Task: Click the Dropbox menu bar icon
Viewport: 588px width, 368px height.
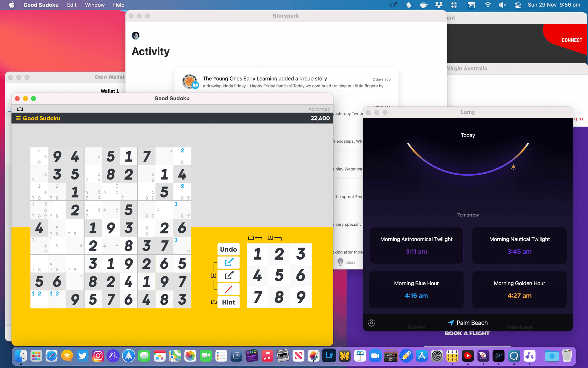Action: pos(439,5)
